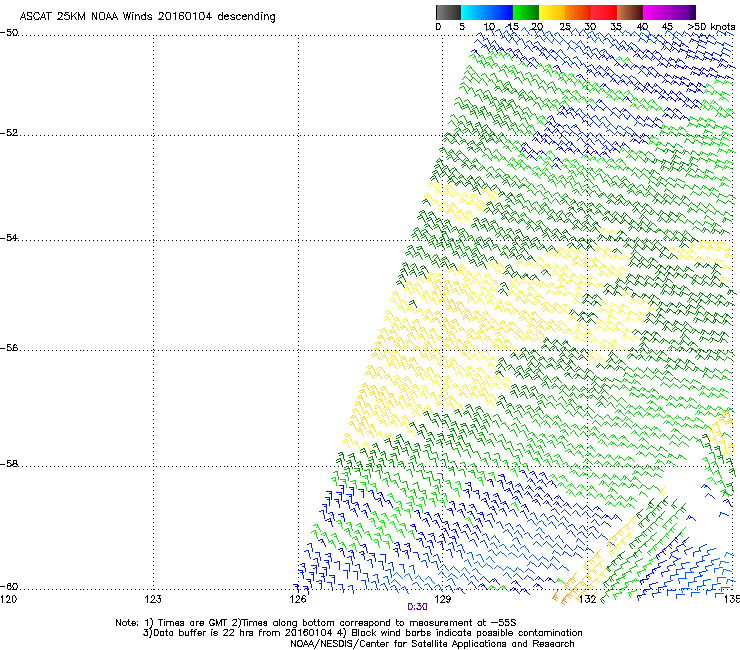
Task: Click longitude label '123'
Action: [153, 599]
